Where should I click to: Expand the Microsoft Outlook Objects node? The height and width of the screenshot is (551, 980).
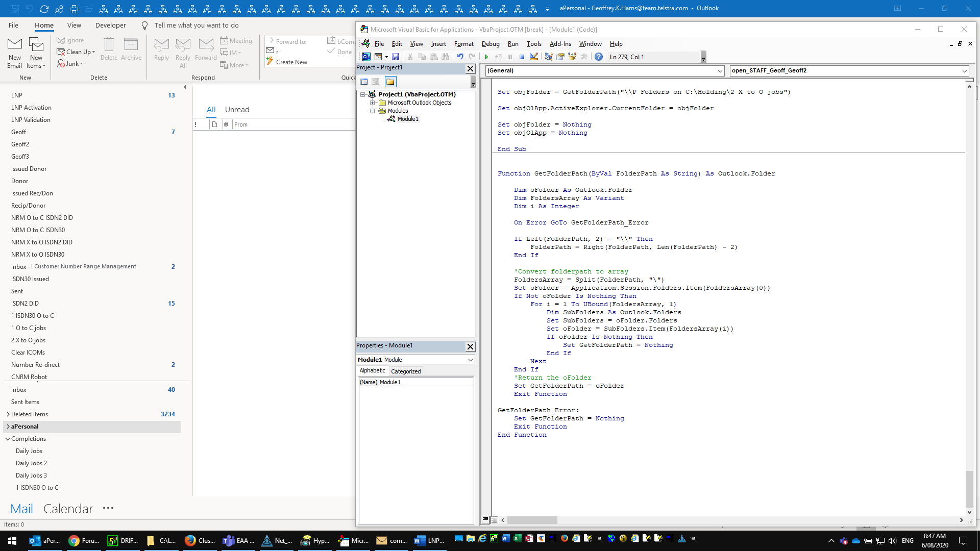pyautogui.click(x=372, y=103)
